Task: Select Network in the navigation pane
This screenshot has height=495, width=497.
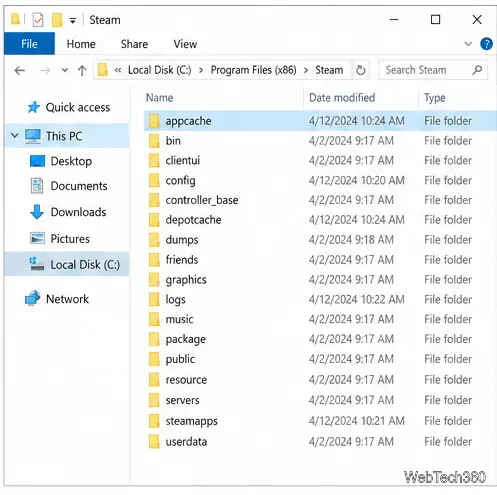Action: click(x=67, y=299)
